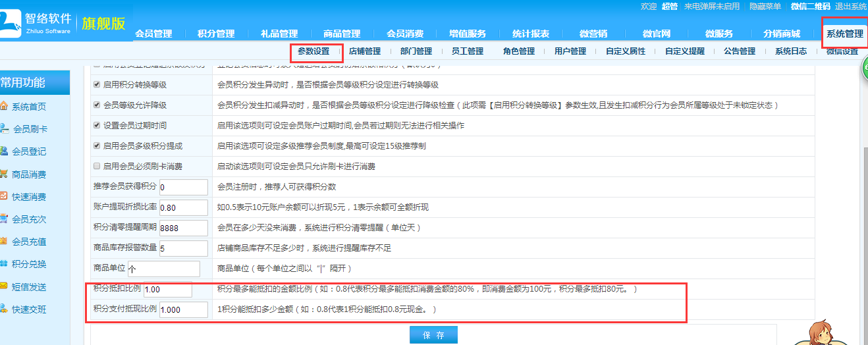Screen dimensions: 868x345
Task: Click the 积分兑换 gift icon
Action: click(x=4, y=263)
